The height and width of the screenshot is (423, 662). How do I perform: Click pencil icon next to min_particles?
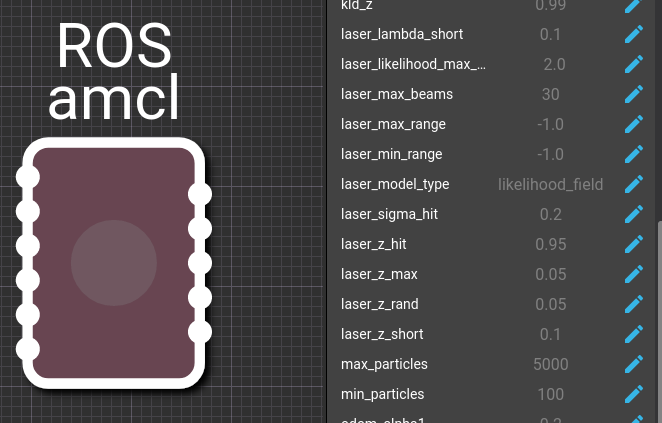tap(634, 394)
